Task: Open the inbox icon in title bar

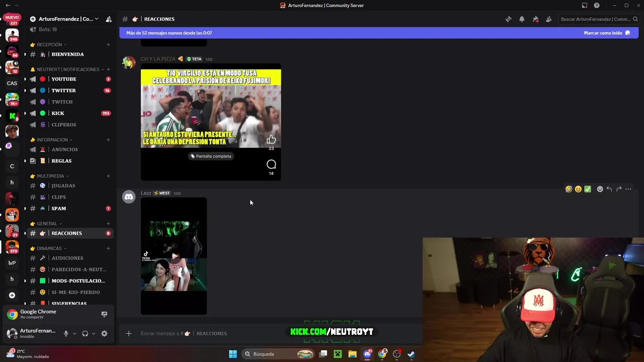Action: [x=585, y=6]
